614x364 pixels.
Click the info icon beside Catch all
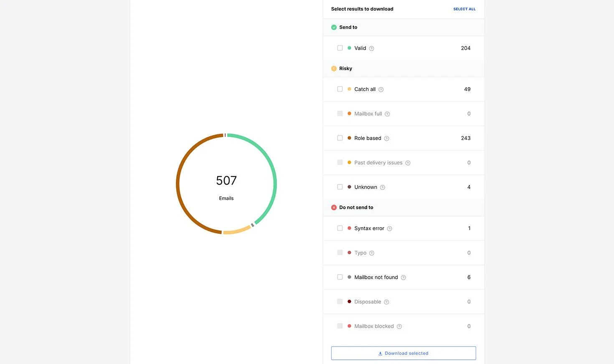381,89
